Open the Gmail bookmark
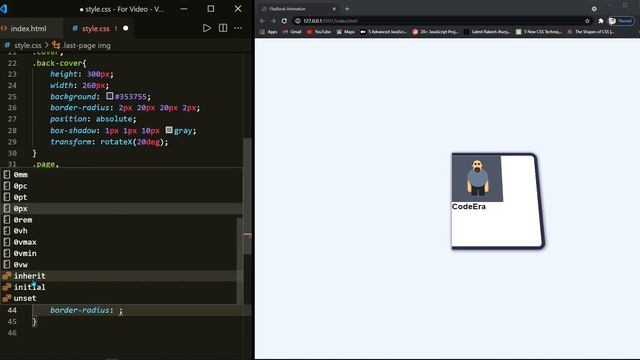640x360 pixels. tap(292, 32)
